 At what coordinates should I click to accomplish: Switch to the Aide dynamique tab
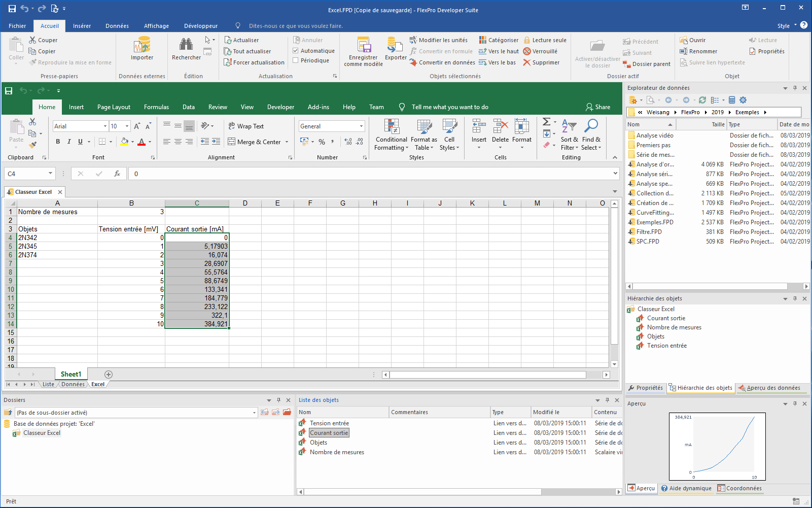[686, 488]
